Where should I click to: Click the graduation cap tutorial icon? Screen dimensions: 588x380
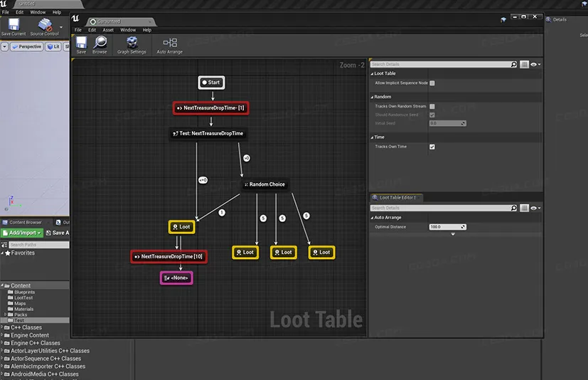point(503,19)
